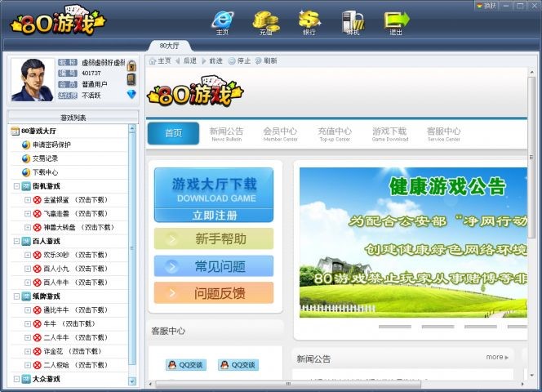Image resolution: width=542 pixels, height=392 pixels.
Task: Click the first banner slide indicator bar
Action: (x=395, y=327)
